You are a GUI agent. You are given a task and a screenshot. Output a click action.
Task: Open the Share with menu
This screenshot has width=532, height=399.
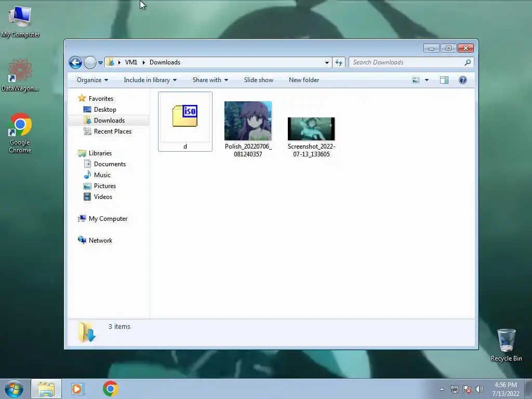tap(210, 80)
